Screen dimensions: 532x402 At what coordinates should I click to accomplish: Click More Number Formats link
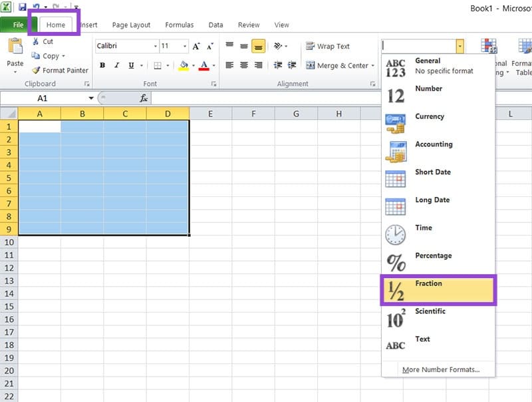pos(440,369)
